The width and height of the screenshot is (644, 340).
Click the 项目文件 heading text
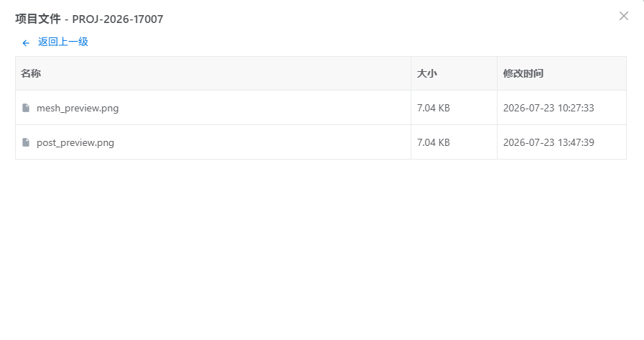(x=38, y=19)
